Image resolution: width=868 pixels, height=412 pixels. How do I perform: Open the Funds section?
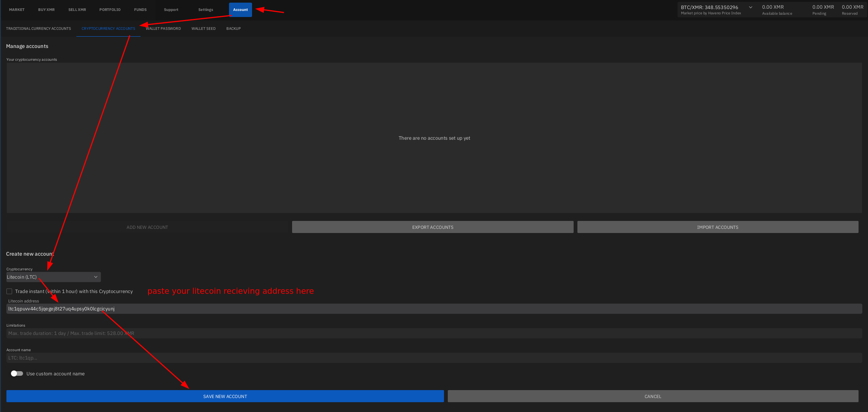point(140,10)
